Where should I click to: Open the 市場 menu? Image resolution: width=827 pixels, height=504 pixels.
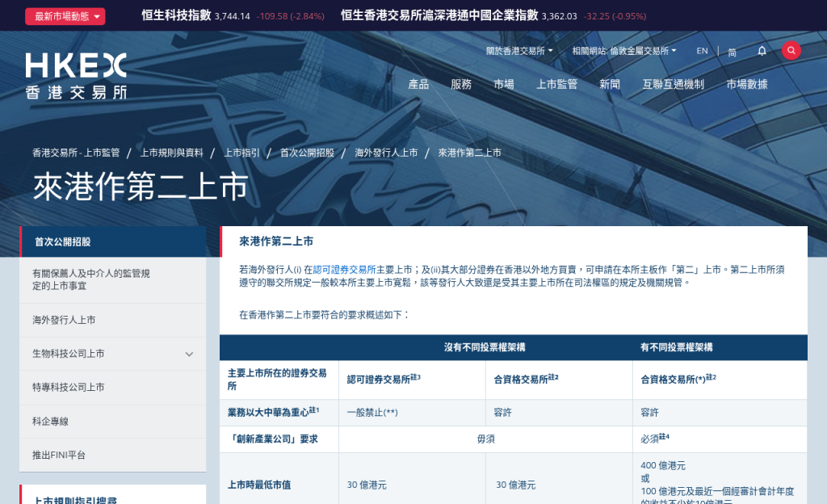click(504, 84)
